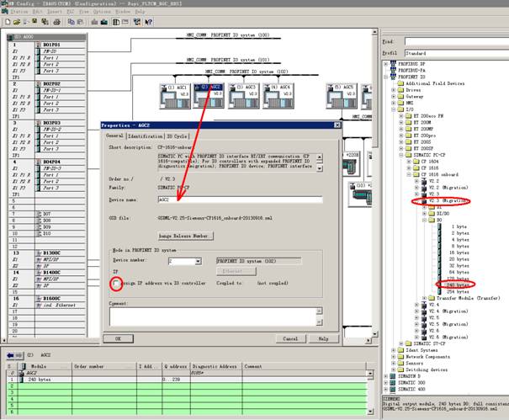Viewport: 509px width, 420px height.
Task: Expand the PROFIBUS DP catalog node
Action: [x=385, y=64]
